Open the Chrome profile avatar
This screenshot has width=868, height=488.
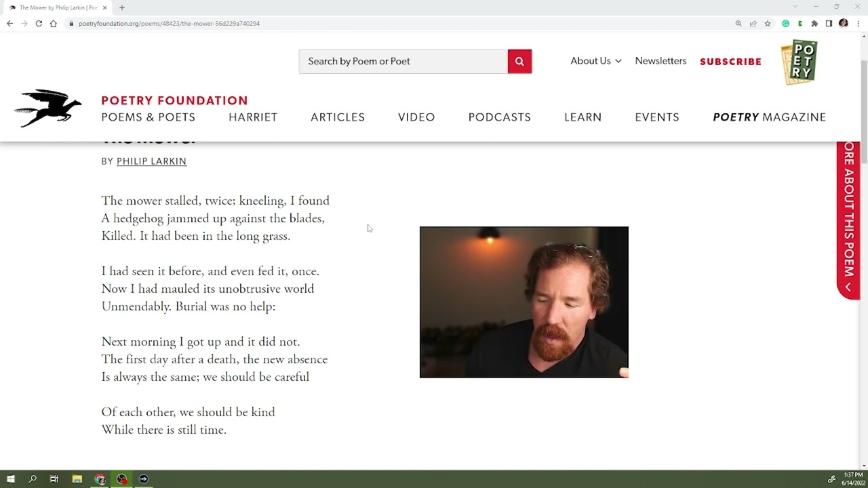point(844,23)
